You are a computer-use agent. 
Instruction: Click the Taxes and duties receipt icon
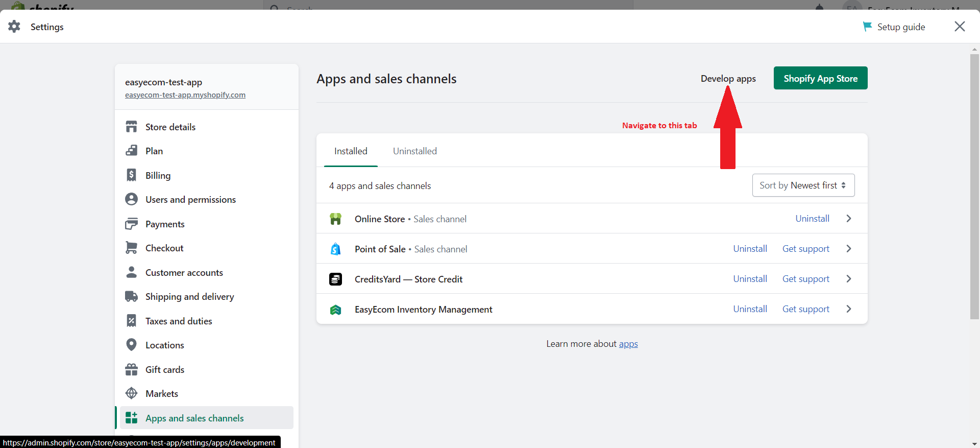click(x=132, y=321)
